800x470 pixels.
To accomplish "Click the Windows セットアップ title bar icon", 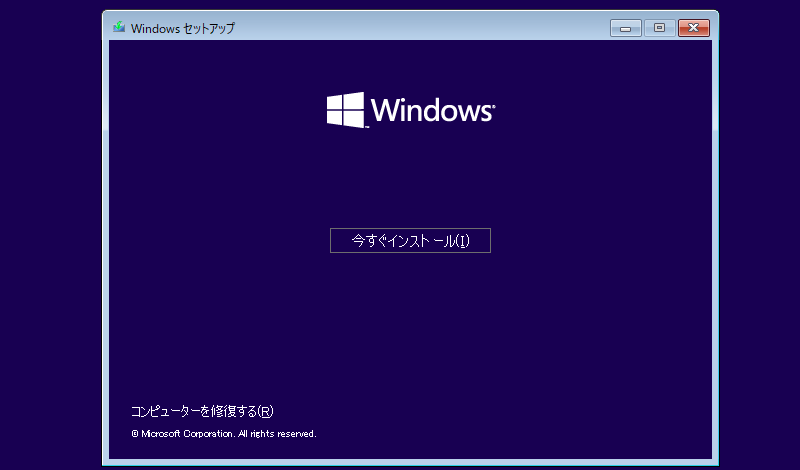I will click(119, 27).
